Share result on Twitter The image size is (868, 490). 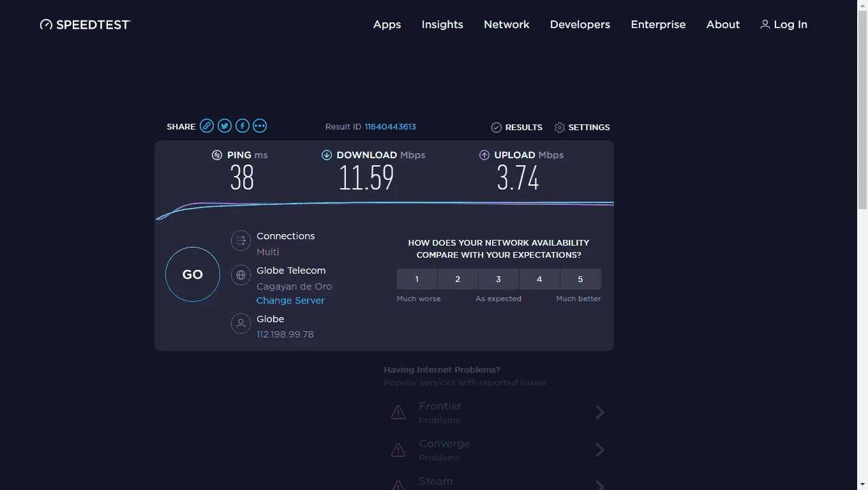[x=225, y=126]
